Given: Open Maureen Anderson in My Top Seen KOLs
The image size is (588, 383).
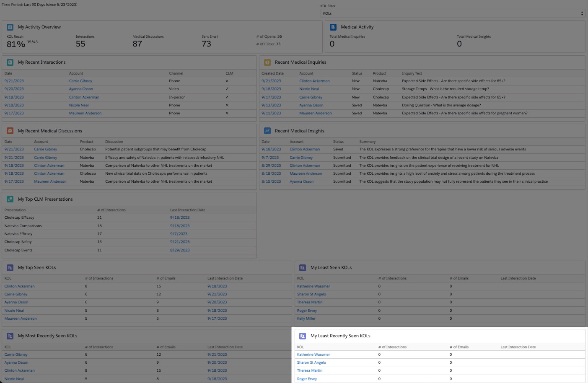Looking at the screenshot, I should click(21, 318).
